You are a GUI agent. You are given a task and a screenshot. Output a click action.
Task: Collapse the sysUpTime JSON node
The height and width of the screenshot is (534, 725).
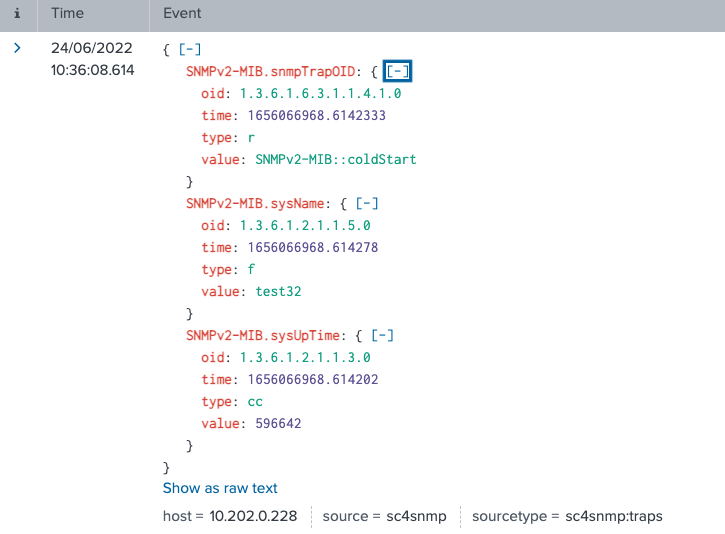click(x=382, y=335)
